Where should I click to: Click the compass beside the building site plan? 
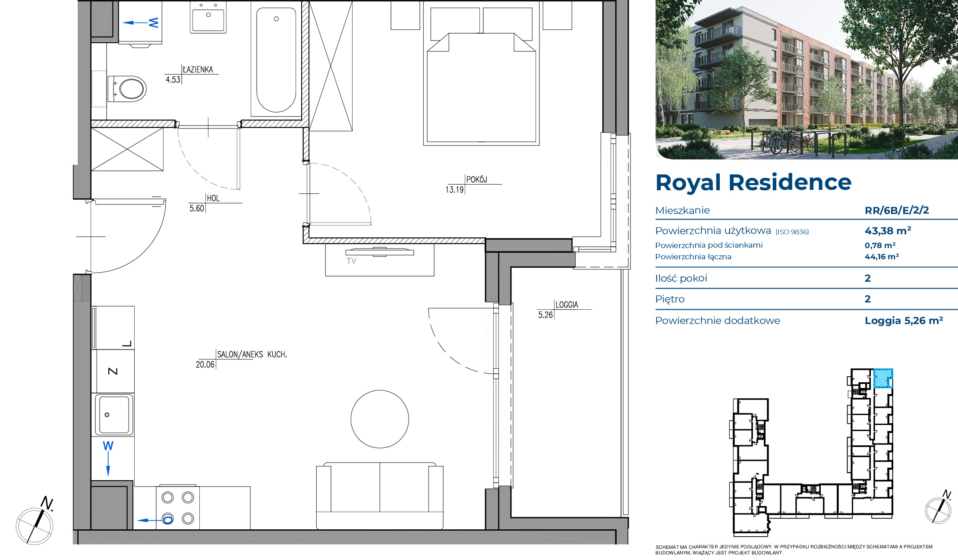[939, 507]
